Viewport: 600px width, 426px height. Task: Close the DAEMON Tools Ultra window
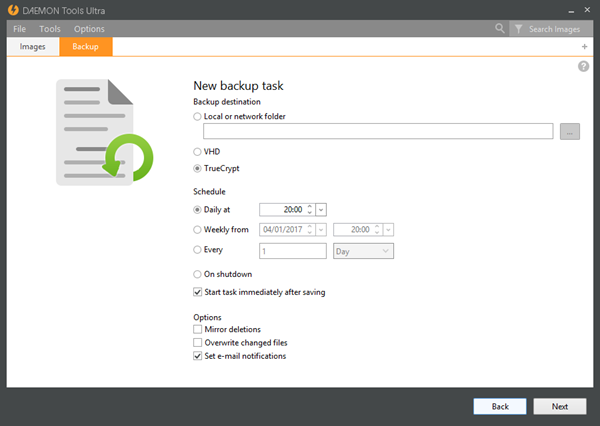587,10
